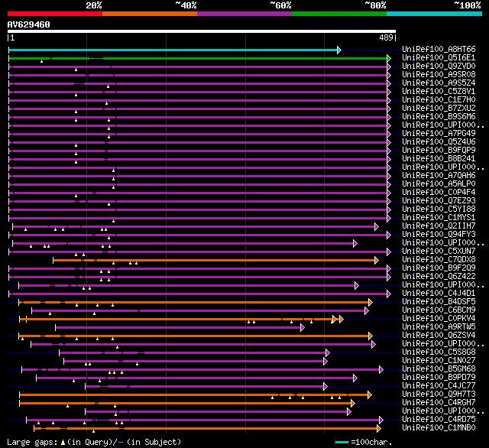Open UniRef100_C0PKV4 from the list
This screenshot has width=489, height=448.
[x=439, y=319]
